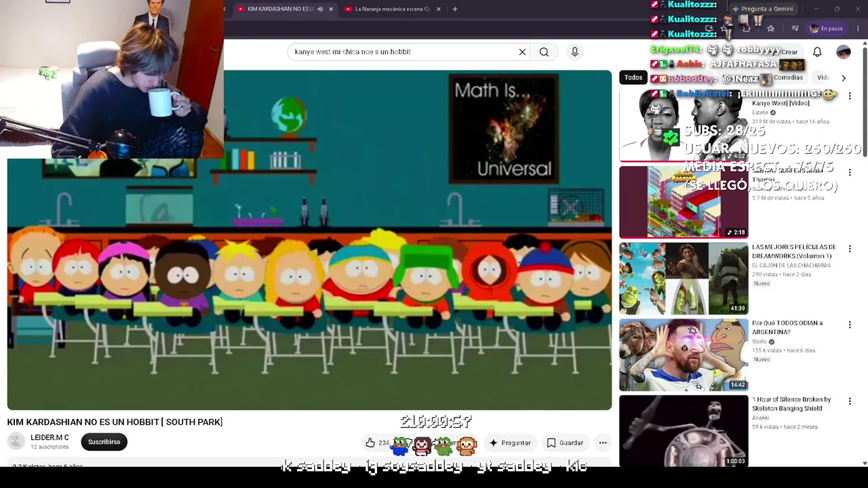Open the YouTube account avatar menu
Screen dimensions: 868x488
coord(844,52)
